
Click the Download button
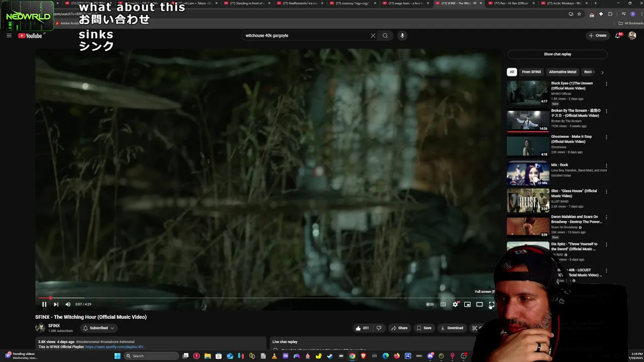452,328
